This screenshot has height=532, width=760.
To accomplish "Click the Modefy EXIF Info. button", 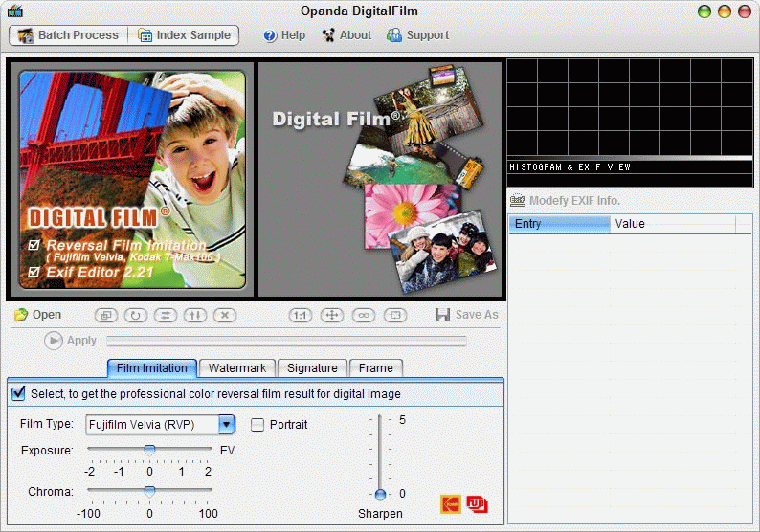I will pos(565,200).
